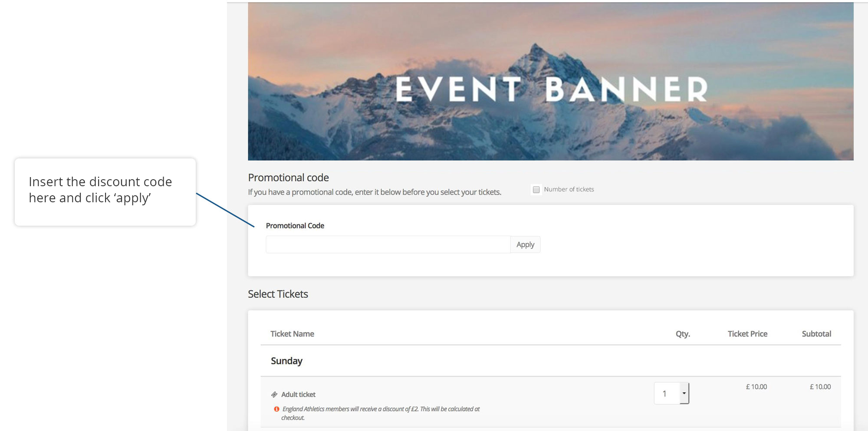Click the Ticket Name column header
Viewport: 868px width, 431px height.
tap(292, 334)
